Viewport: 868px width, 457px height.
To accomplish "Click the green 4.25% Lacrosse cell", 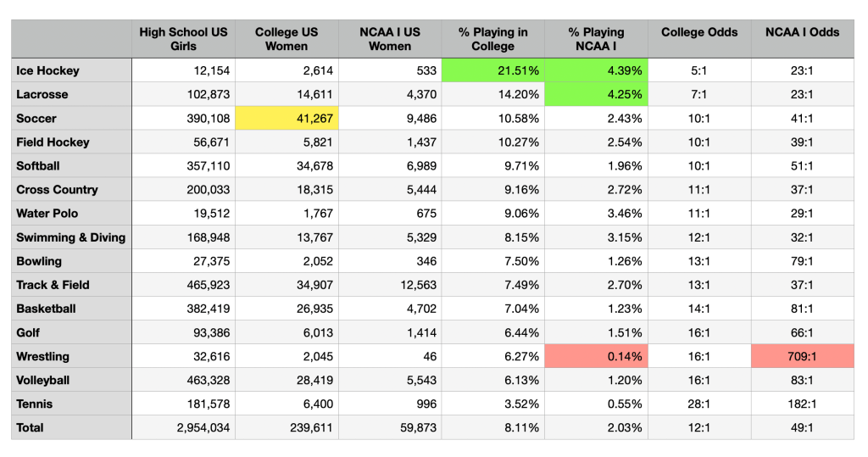I will click(x=596, y=94).
